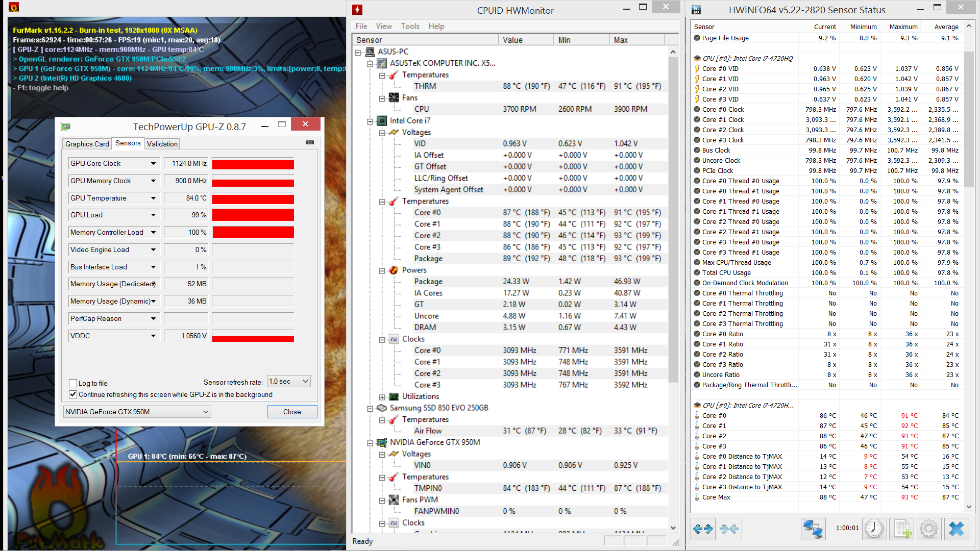The image size is (980, 551).
Task: Click the Page File Usage sensor icon
Action: point(697,38)
